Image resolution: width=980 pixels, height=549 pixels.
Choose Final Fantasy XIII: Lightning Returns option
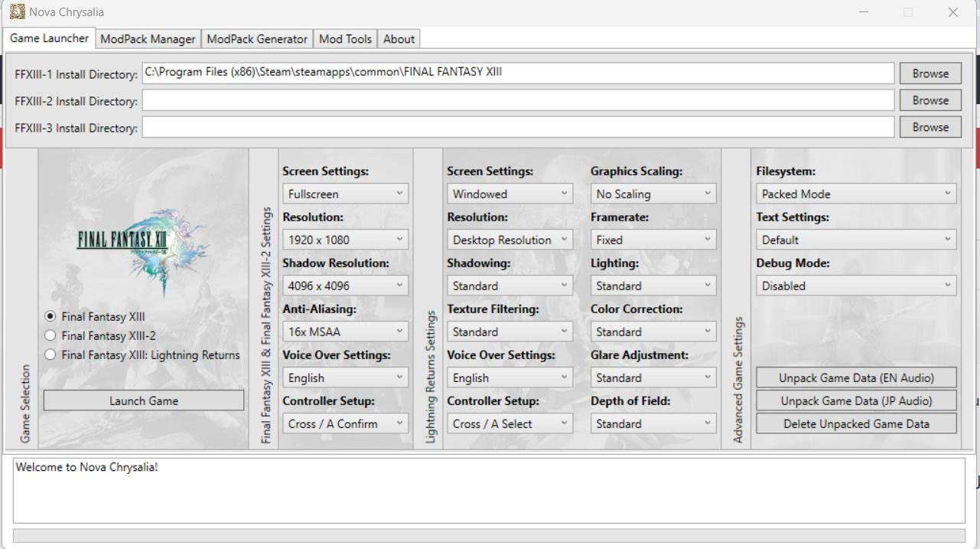coord(50,355)
